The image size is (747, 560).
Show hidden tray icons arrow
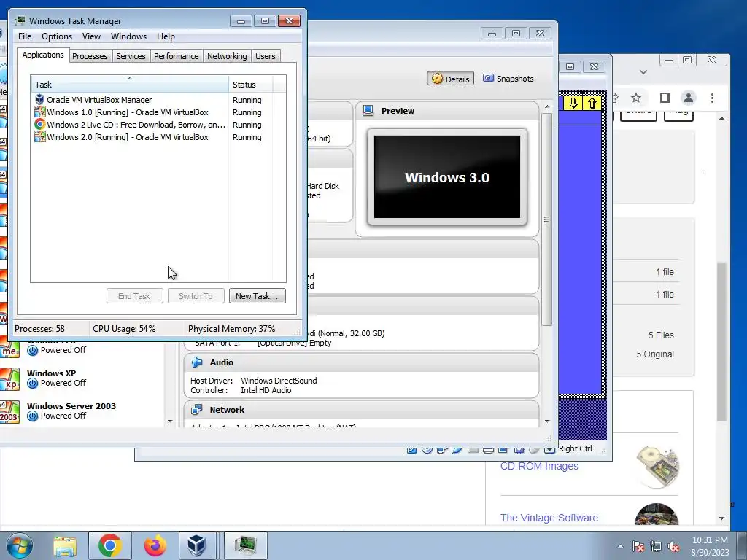pyautogui.click(x=620, y=546)
